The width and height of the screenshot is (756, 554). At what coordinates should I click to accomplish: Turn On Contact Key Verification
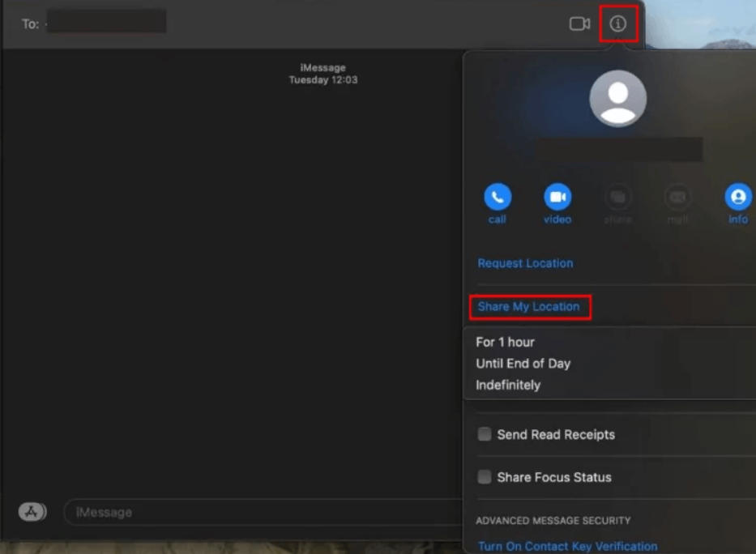point(566,546)
